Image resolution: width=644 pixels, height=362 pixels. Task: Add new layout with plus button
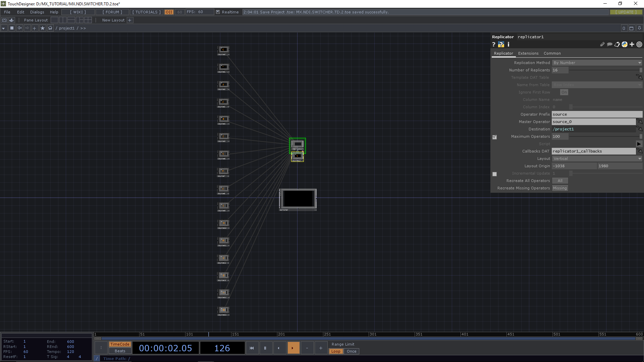[130, 20]
